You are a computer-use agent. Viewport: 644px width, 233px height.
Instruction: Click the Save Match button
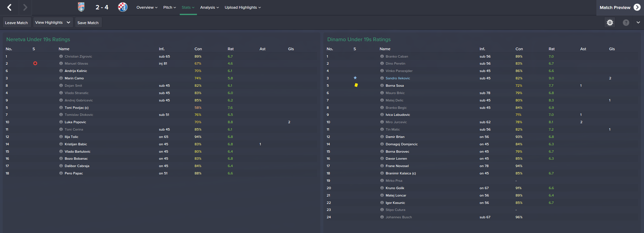pos(88,23)
